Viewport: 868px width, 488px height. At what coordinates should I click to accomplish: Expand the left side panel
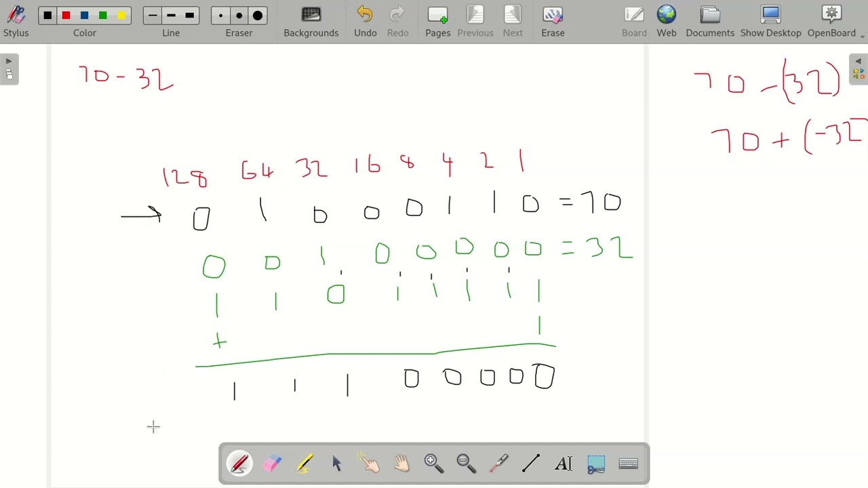9,69
